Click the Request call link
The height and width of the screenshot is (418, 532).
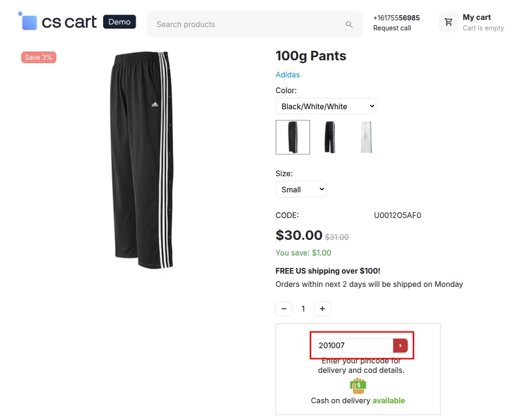(392, 28)
